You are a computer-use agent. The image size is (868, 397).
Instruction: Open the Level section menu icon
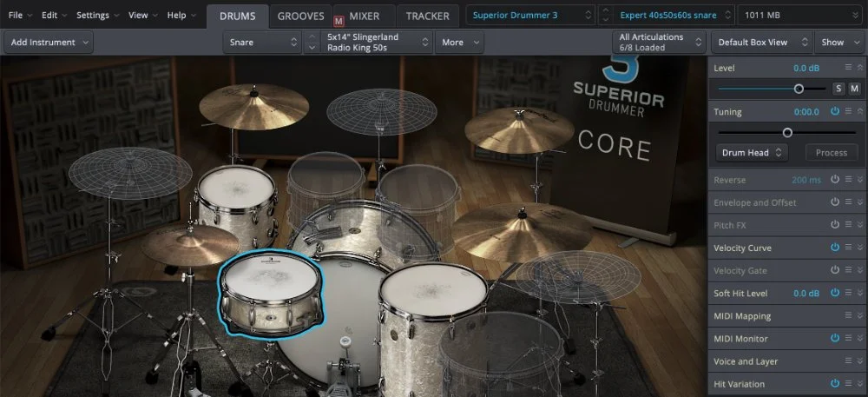(x=848, y=67)
